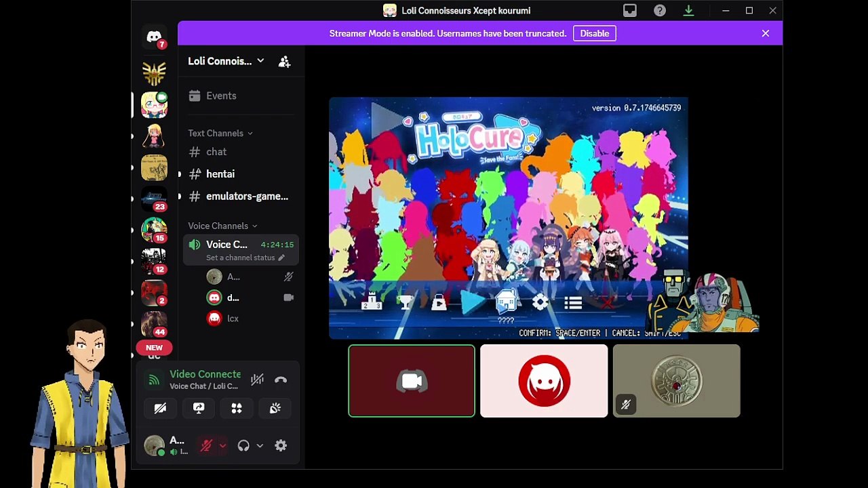Viewport: 868px width, 488px height.
Task: Open the red server with 2 badge
Action: [x=154, y=292]
